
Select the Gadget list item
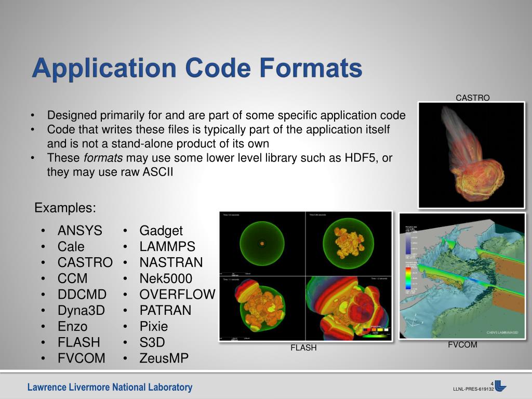(161, 231)
